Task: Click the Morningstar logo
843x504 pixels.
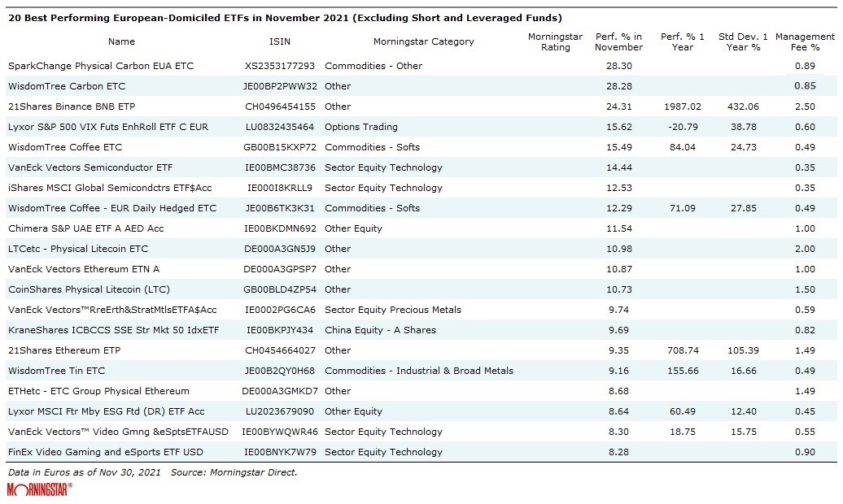Action: point(39,489)
